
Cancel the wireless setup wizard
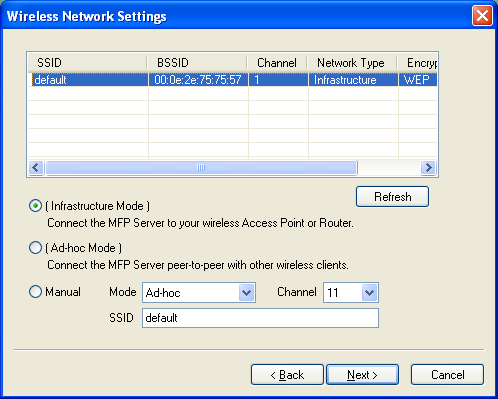coord(447,375)
